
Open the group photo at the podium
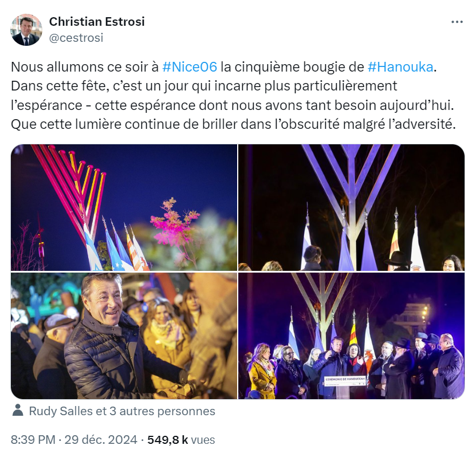click(x=352, y=336)
